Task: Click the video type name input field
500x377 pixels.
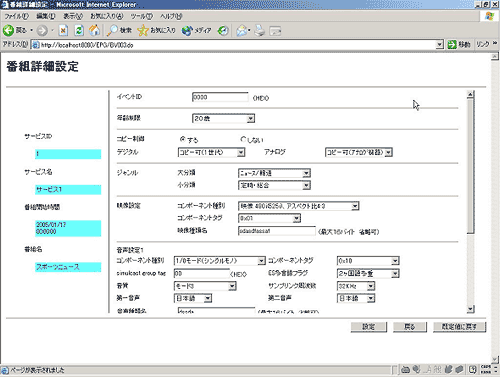Action: point(277,231)
